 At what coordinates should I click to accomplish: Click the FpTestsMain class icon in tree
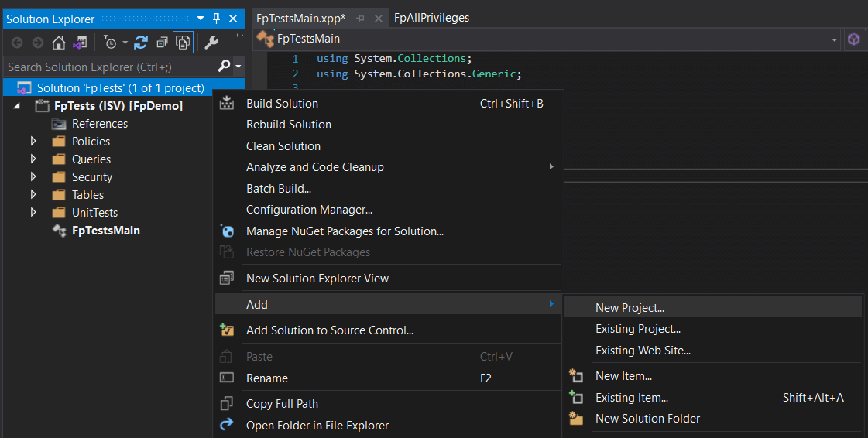[x=59, y=231]
